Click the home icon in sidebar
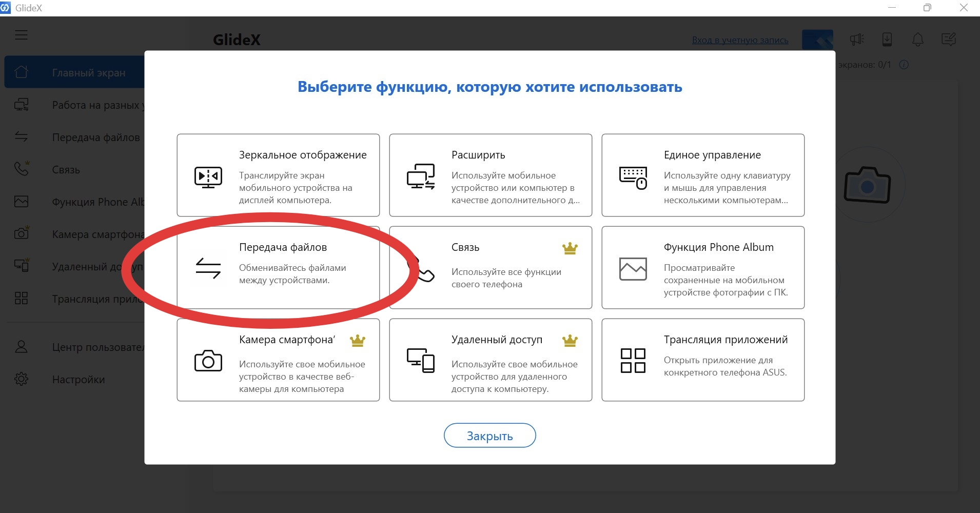The width and height of the screenshot is (980, 513). (x=22, y=72)
